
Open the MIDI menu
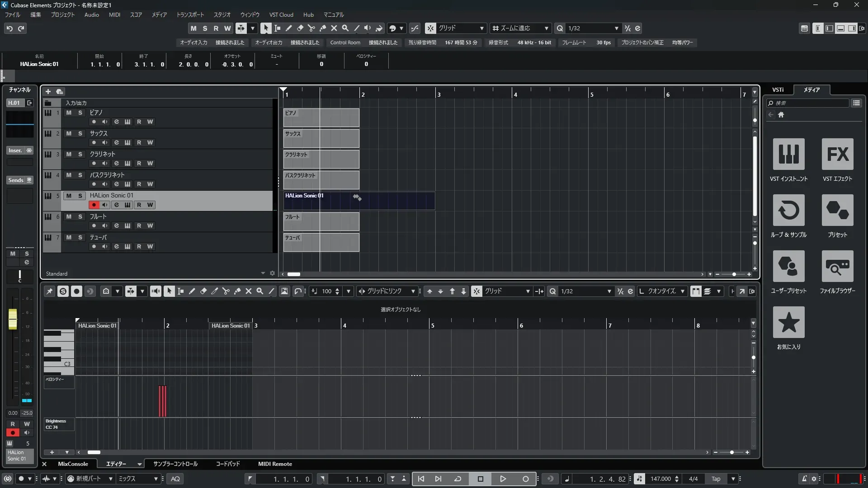click(x=114, y=14)
